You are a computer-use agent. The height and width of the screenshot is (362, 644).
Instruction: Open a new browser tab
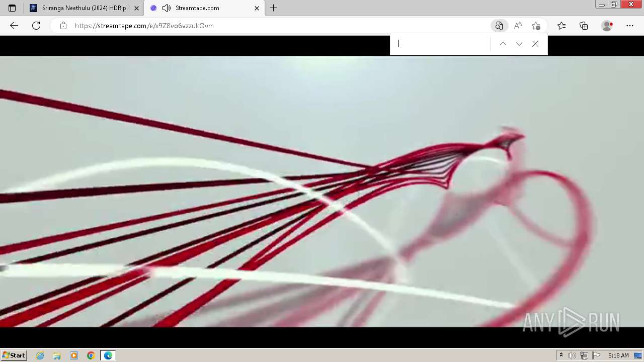click(x=273, y=8)
